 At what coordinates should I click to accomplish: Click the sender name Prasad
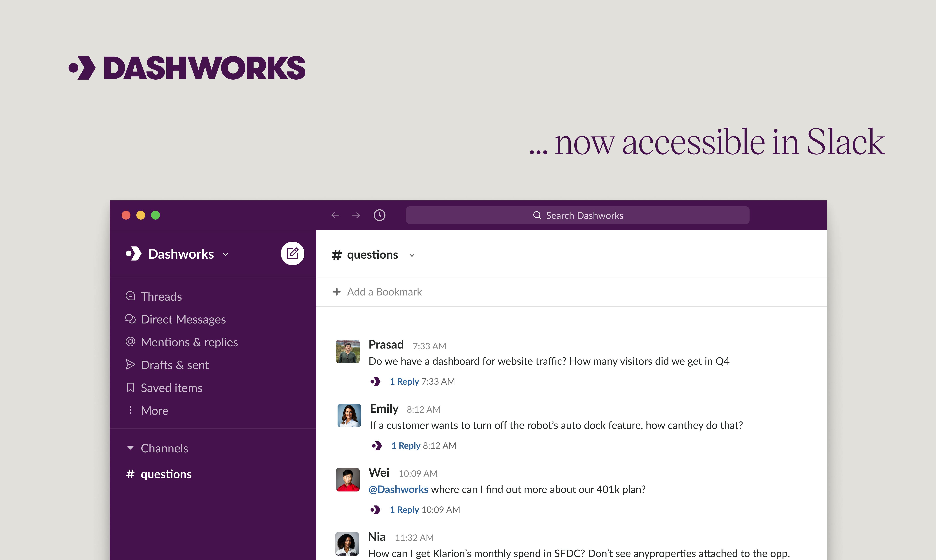point(386,344)
